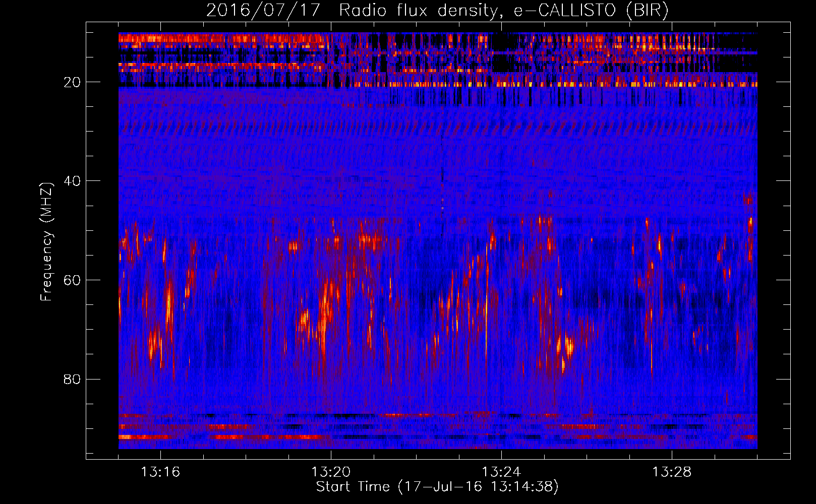Select the '13:24' time tick label

click(501, 472)
